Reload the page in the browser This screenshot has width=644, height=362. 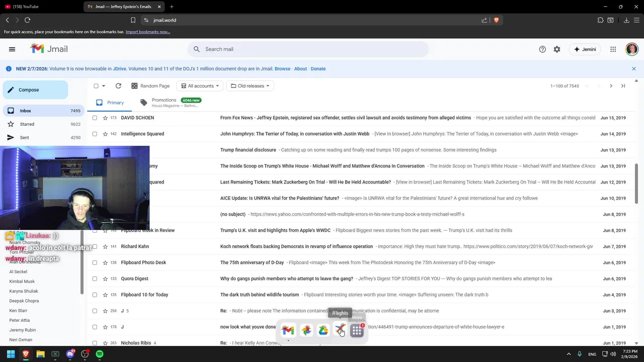pyautogui.click(x=27, y=20)
